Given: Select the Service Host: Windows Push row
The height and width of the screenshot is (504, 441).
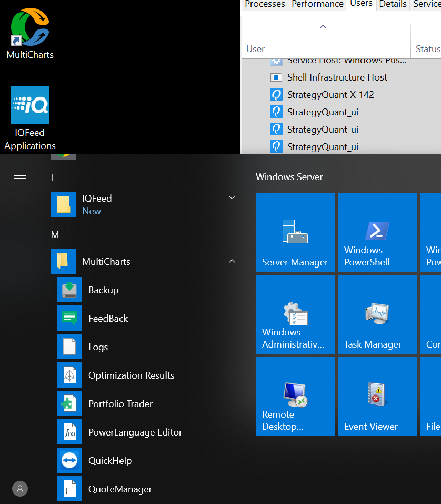Looking at the screenshot, I should 340,61.
